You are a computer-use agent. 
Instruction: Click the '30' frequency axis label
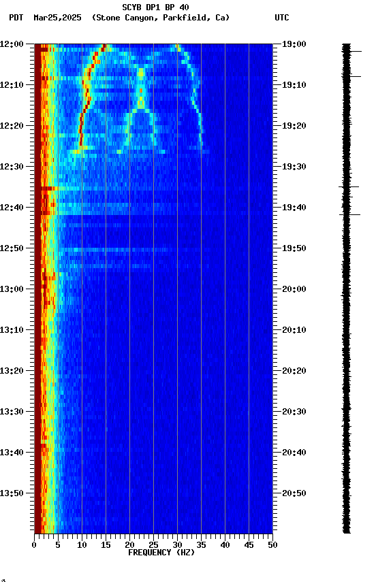coord(178,545)
